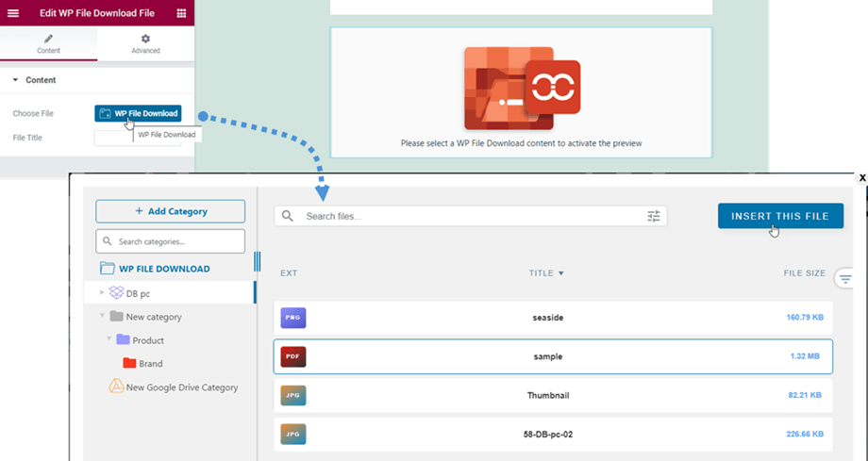This screenshot has width=868, height=461.
Task: Click the JPG icon of Thumbnail file
Action: (293, 396)
